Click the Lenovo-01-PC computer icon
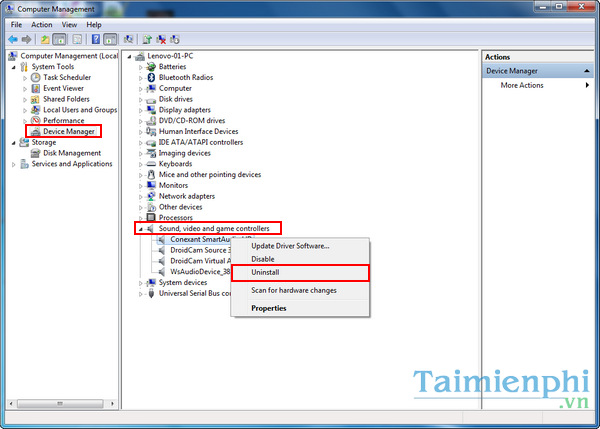Image resolution: width=600 pixels, height=429 pixels. [x=140, y=56]
